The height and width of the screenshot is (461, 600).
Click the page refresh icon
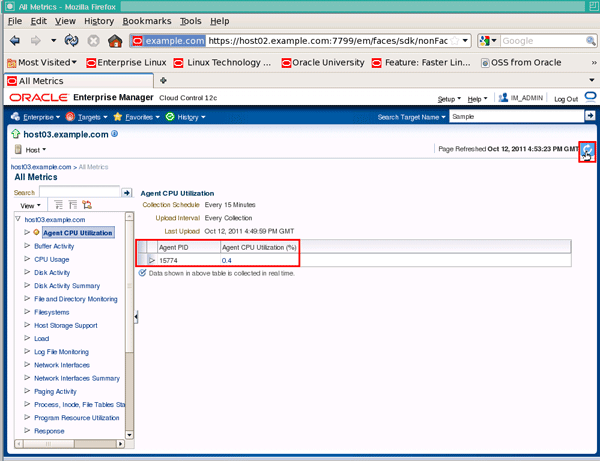pos(587,151)
